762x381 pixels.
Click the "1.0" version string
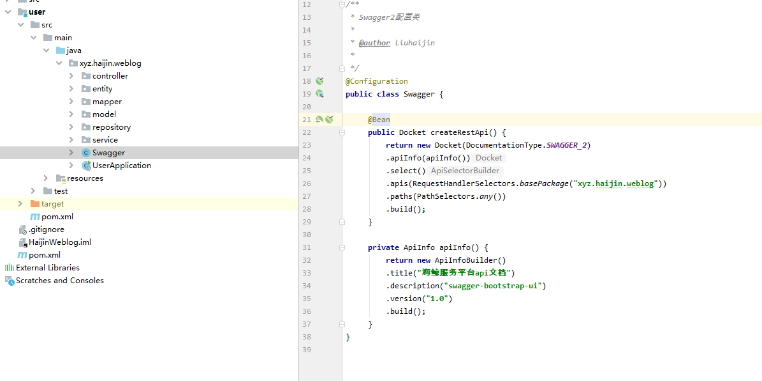[437, 298]
